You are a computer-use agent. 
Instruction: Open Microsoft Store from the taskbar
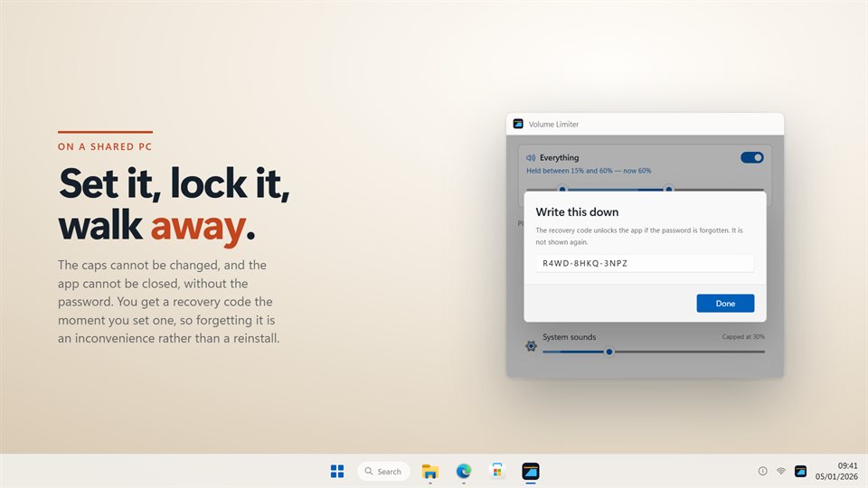tap(497, 472)
